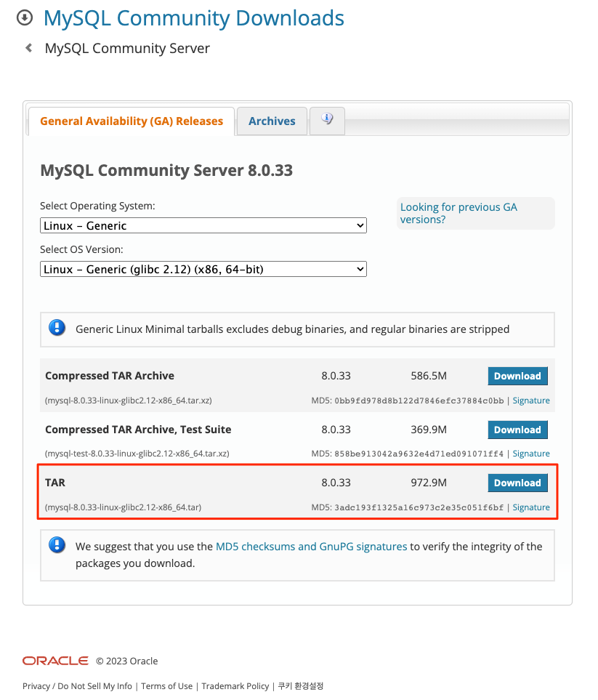
Task: Download the Compressed TAR Archive
Action: pyautogui.click(x=517, y=376)
